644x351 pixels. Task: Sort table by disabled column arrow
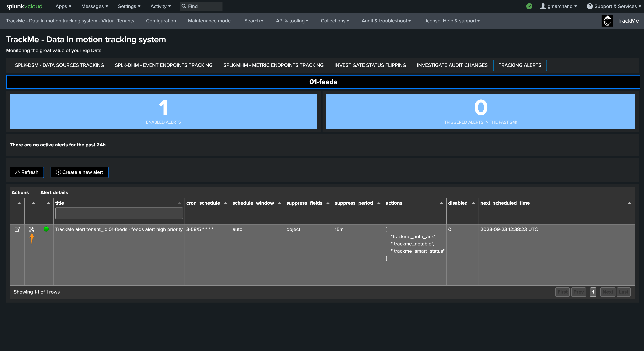[x=473, y=203]
